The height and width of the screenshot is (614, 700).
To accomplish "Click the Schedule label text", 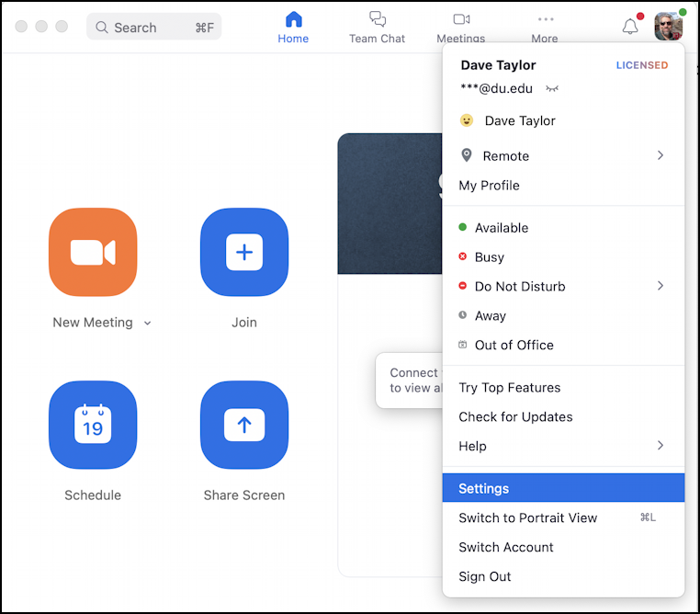I will click(93, 495).
